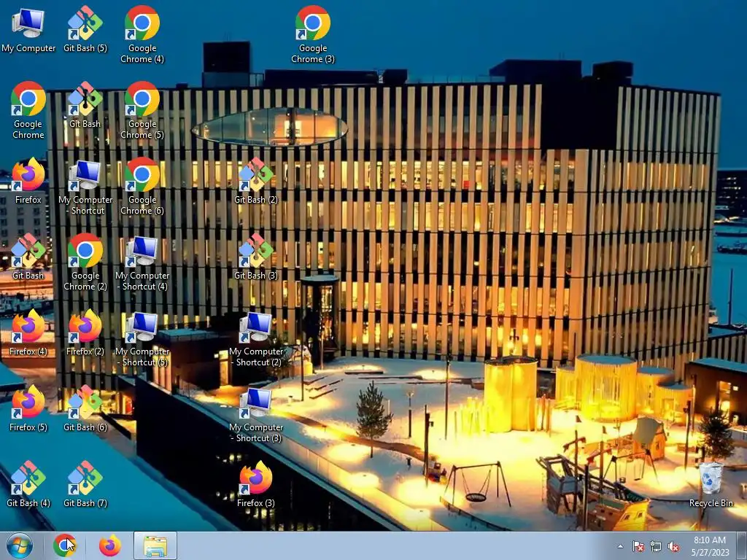Click the Firefox (5) shortcut
The image size is (747, 560).
[x=28, y=408]
